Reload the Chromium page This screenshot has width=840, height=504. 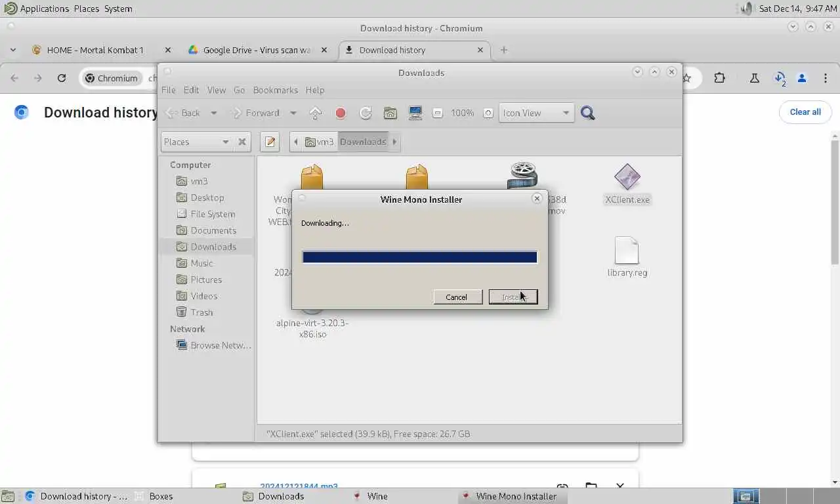pos(62,78)
